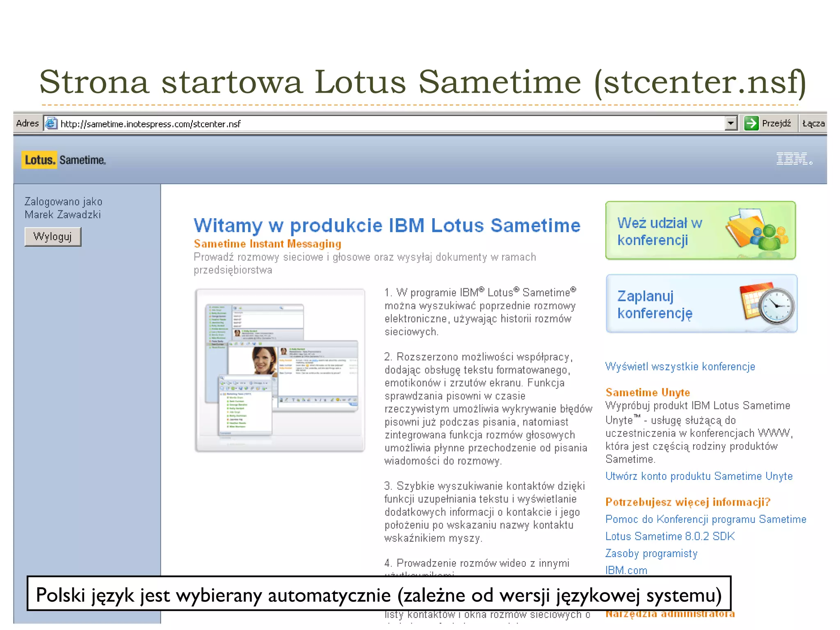The width and height of the screenshot is (840, 630).
Task: Open Pomoc do Konferencji programu Sametime link
Action: click(x=706, y=519)
